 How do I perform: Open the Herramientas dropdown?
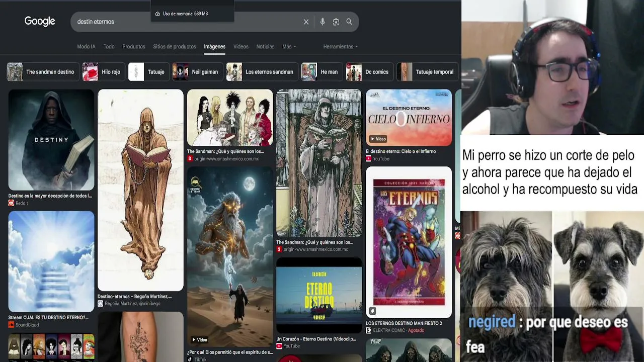tap(341, 46)
